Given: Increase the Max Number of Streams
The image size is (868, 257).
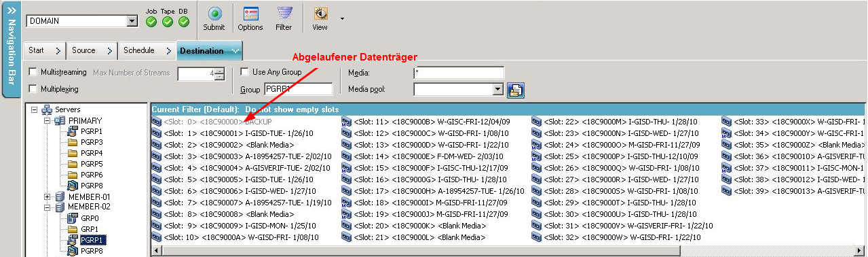Looking at the screenshot, I should point(219,71).
